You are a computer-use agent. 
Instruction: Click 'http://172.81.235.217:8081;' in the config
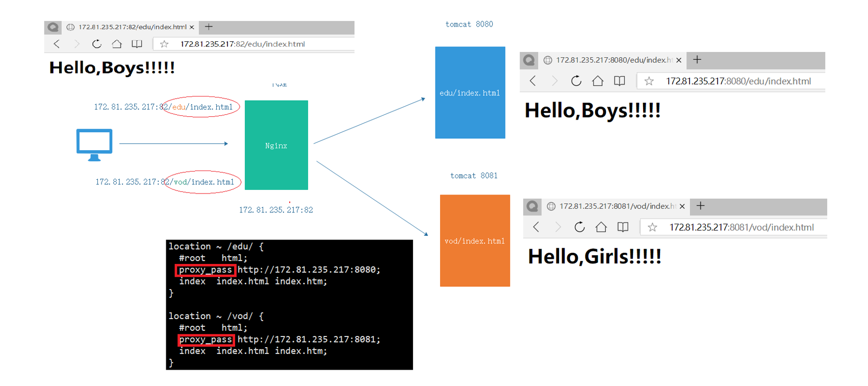click(309, 340)
